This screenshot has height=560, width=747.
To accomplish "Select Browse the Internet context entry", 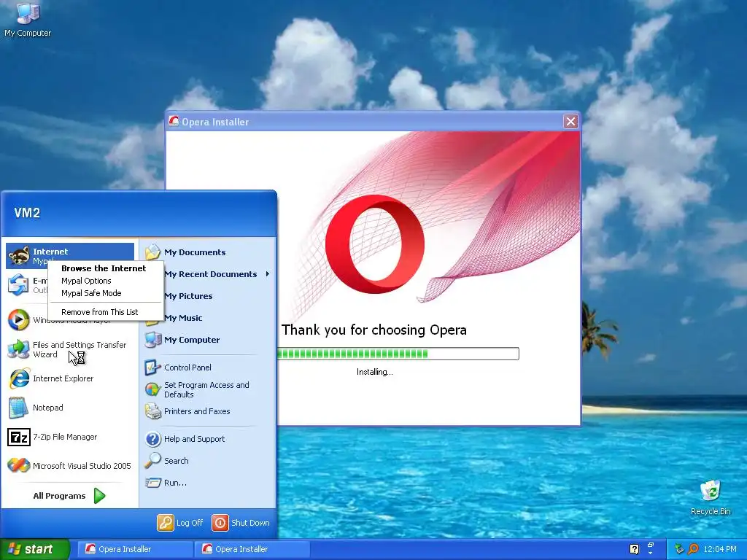I will coord(104,268).
